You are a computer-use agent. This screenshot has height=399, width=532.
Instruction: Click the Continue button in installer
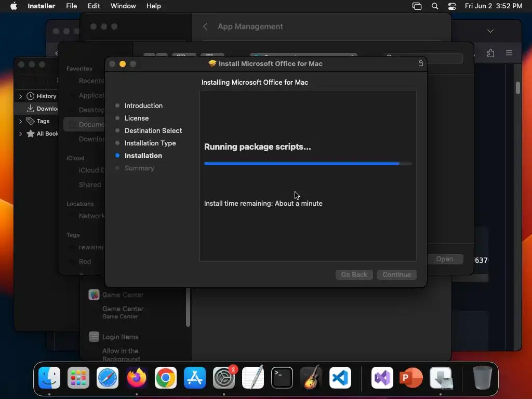tap(397, 274)
